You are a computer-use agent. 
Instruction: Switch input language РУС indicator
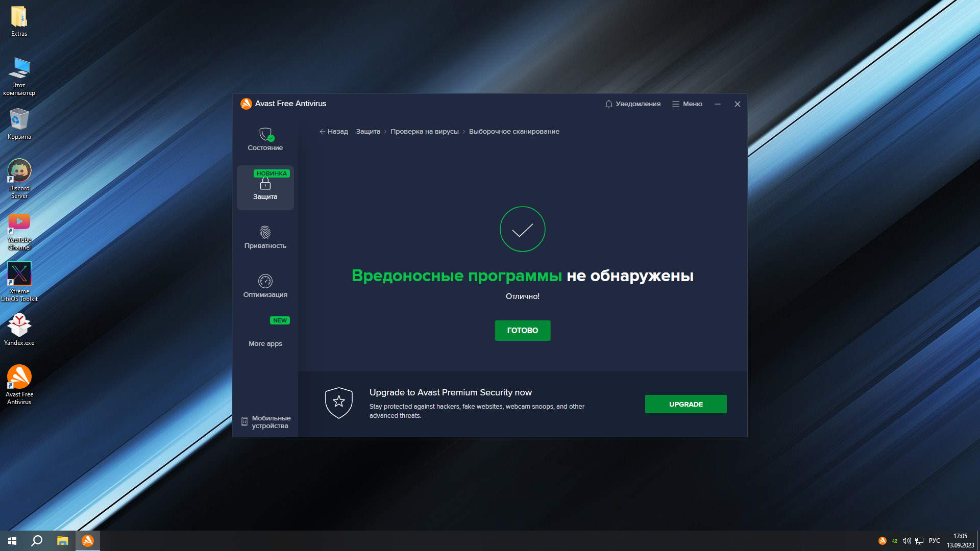(934, 541)
